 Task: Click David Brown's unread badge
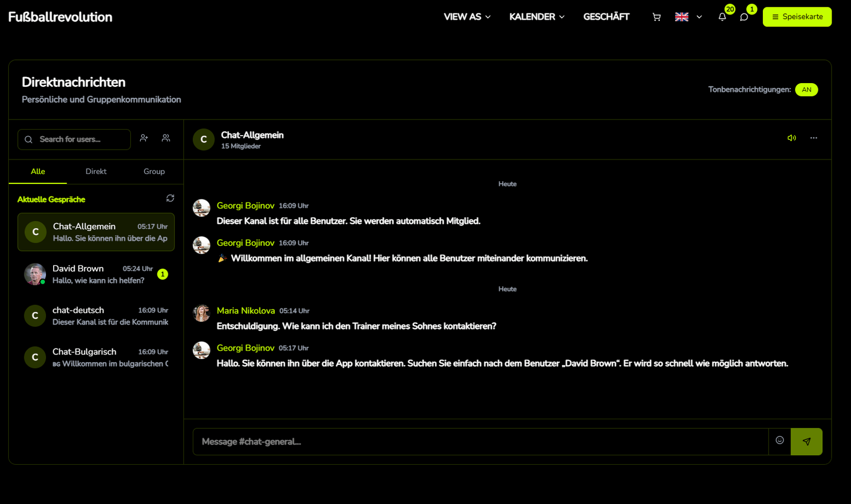click(162, 274)
